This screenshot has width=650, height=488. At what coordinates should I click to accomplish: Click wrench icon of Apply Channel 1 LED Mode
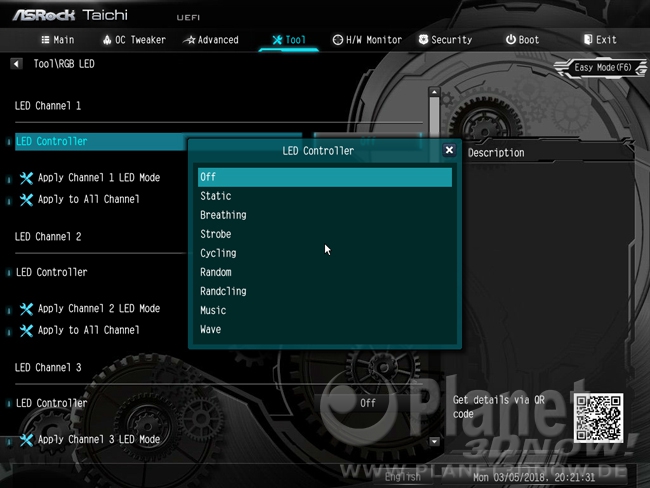[x=26, y=178]
